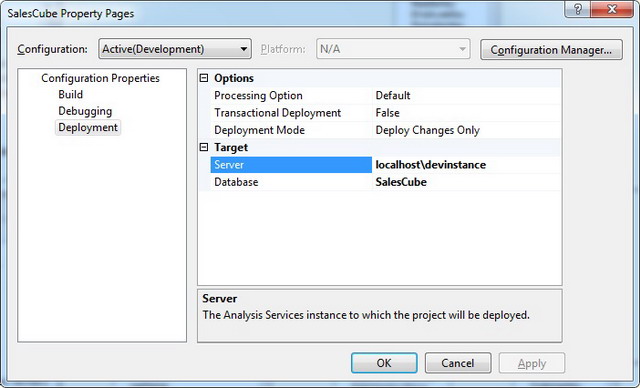The image size is (640, 388).
Task: Select the highlighted Server property row
Action: pyautogui.click(x=291, y=165)
